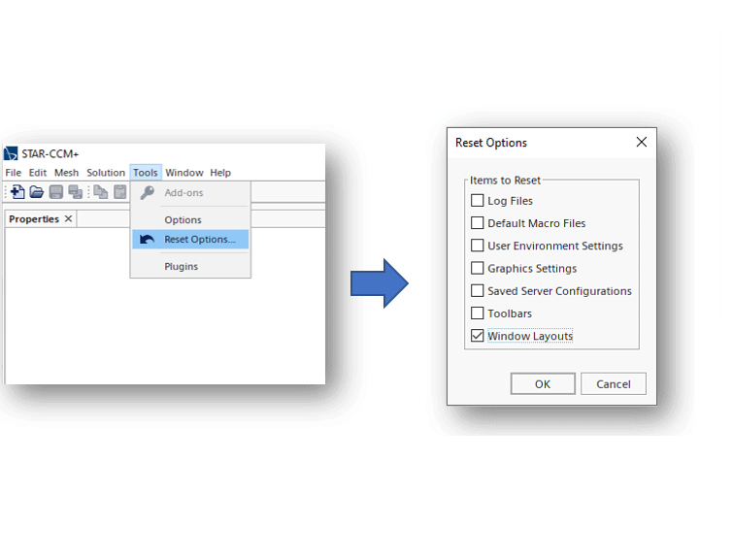This screenshot has height=560, width=733.
Task: Click the Save toolbar icon
Action: point(56,192)
